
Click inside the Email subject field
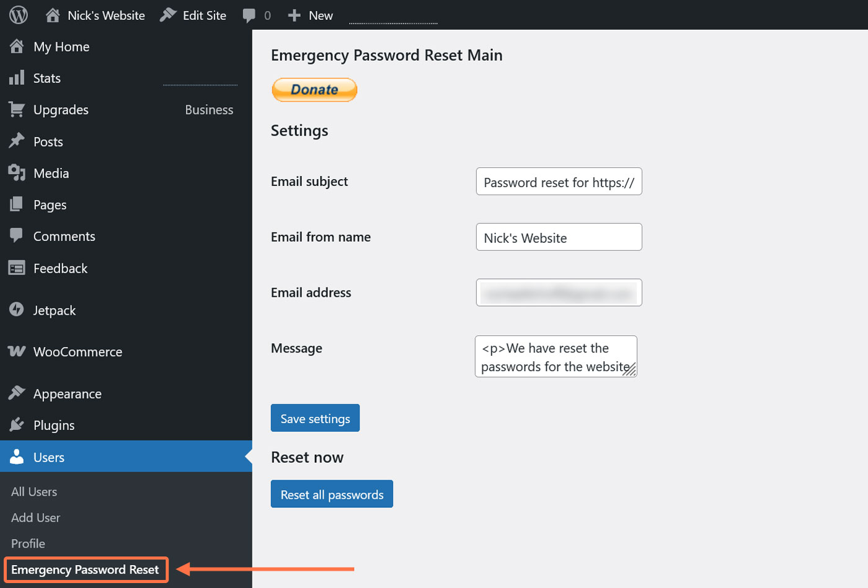557,182
